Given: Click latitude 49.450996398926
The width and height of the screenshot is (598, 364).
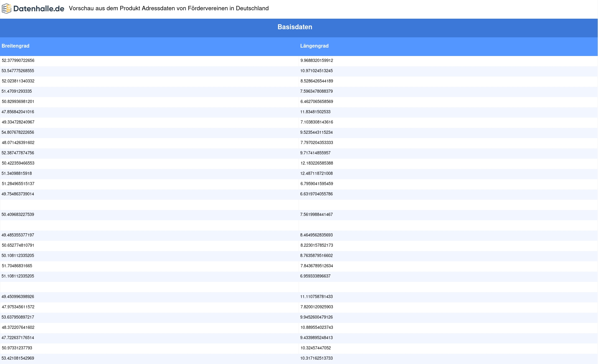Looking at the screenshot, I should pos(18,297).
